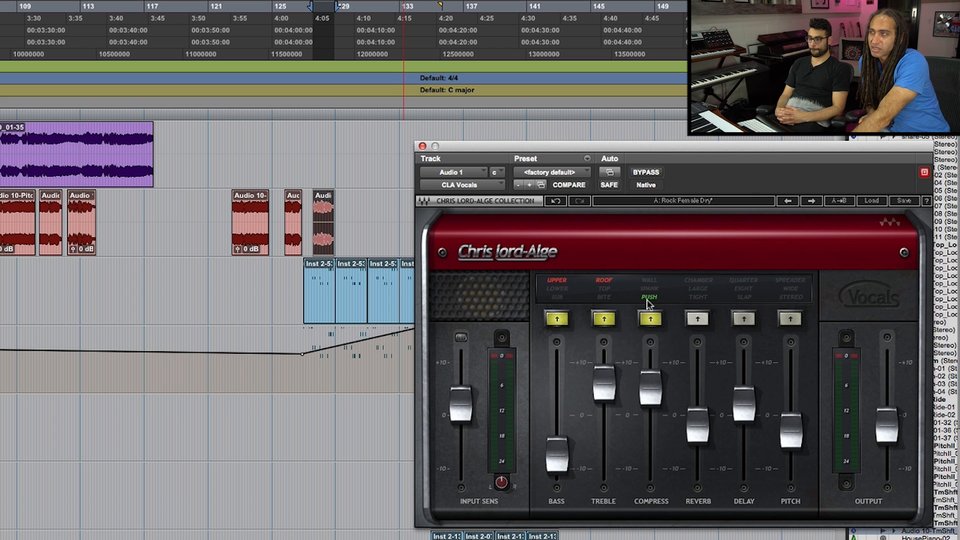Click the preset minus button
Viewport: 960px width, 540px height.
pos(519,185)
